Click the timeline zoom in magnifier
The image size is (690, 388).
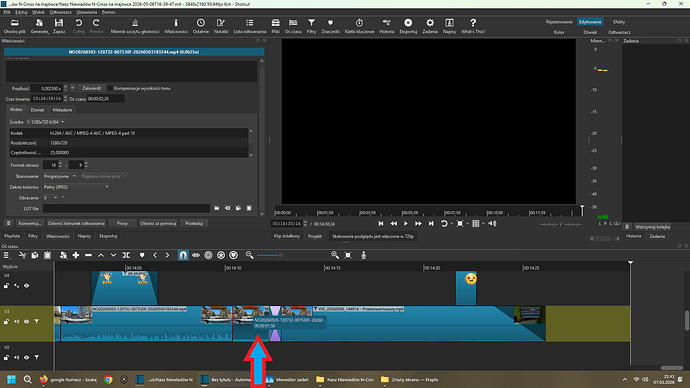tap(335, 255)
